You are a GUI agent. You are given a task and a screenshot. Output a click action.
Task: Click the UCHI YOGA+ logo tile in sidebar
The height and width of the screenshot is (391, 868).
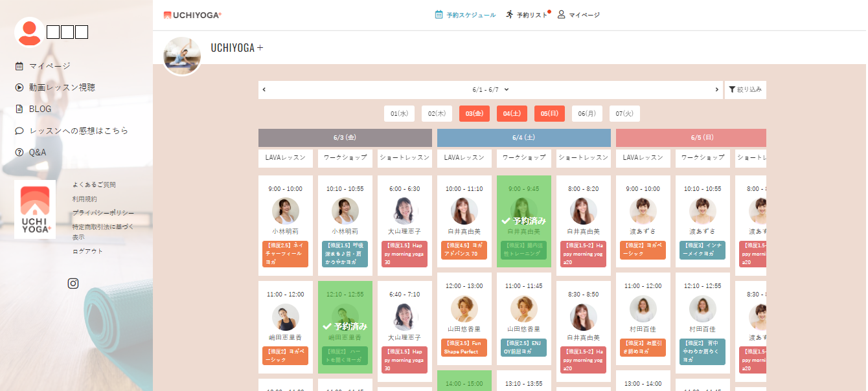click(x=35, y=210)
